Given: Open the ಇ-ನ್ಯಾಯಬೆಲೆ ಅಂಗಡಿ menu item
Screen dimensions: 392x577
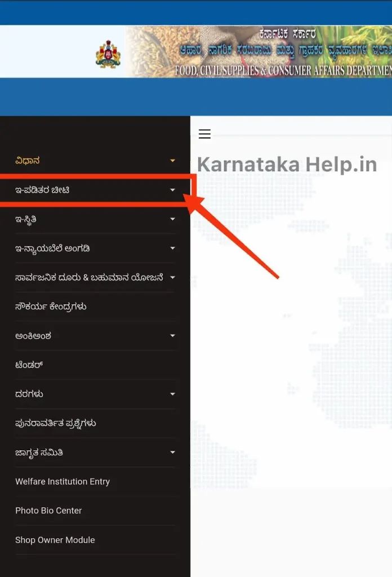Looking at the screenshot, I should coord(52,248).
